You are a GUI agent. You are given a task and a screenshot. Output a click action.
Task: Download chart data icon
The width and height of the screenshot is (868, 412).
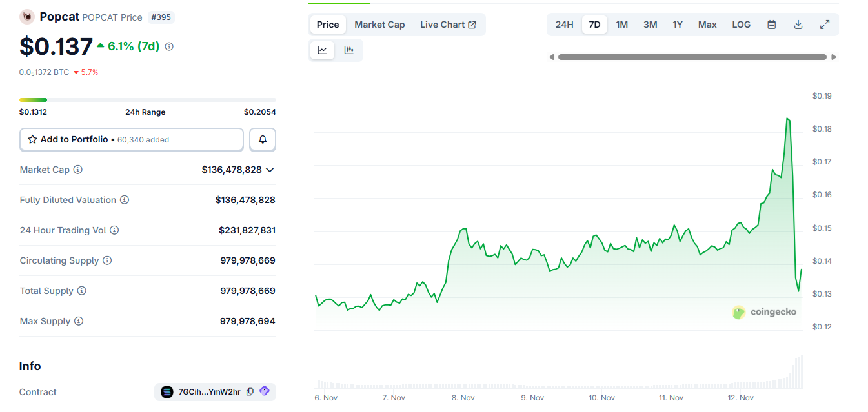tap(798, 25)
